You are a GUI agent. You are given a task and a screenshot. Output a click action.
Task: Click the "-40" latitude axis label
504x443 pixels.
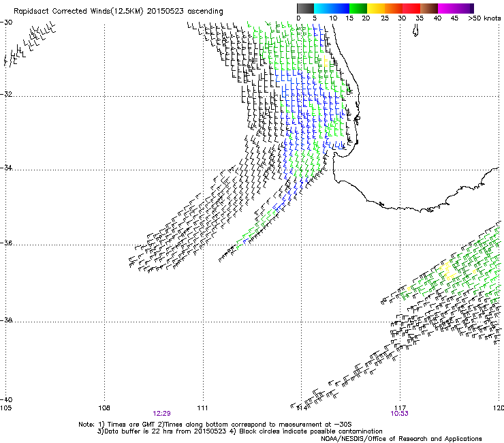tap(6, 399)
